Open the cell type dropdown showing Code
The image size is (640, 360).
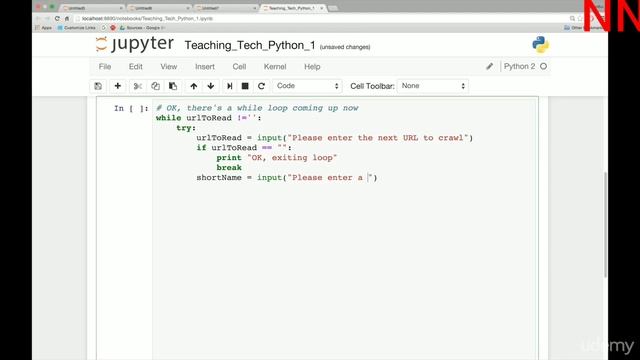point(307,86)
